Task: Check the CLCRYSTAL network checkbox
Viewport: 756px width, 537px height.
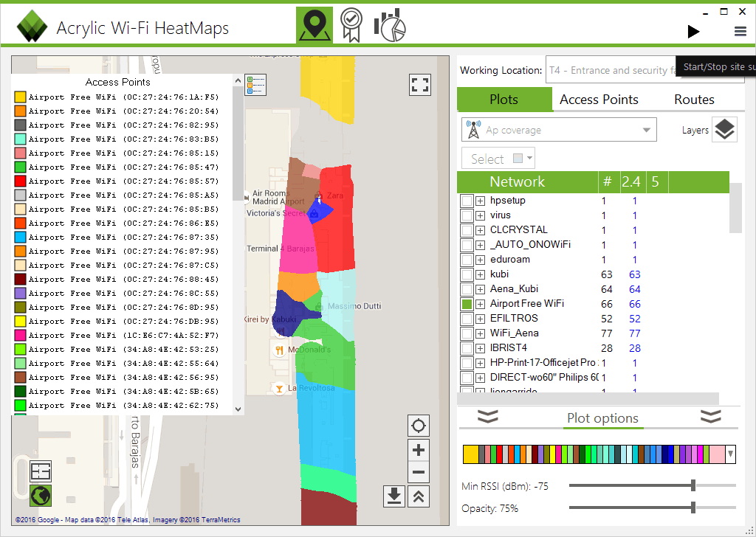Action: (x=467, y=230)
